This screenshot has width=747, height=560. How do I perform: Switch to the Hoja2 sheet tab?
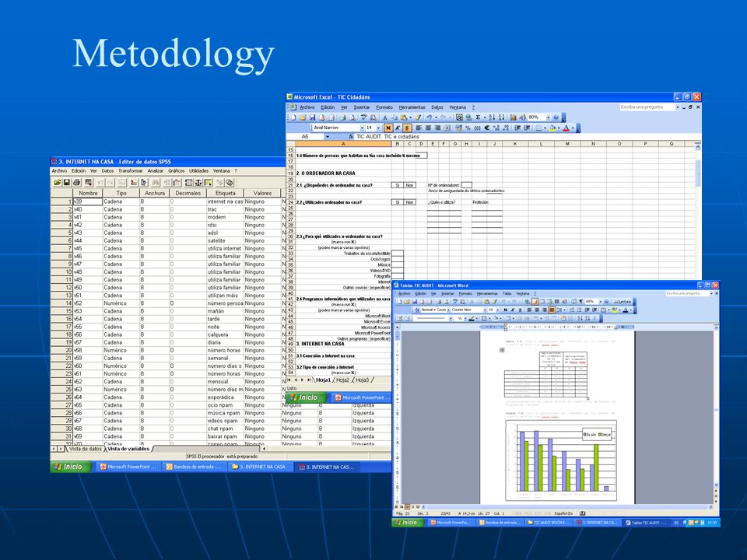pyautogui.click(x=342, y=380)
